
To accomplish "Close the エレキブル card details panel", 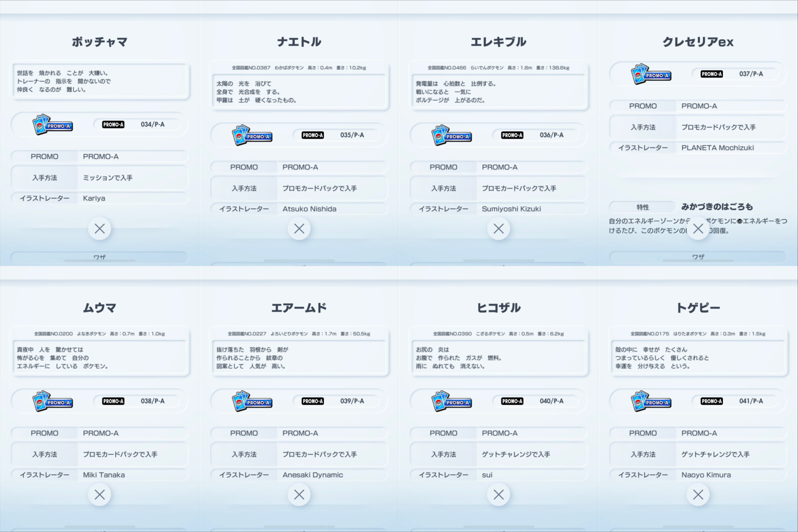I will click(x=499, y=229).
